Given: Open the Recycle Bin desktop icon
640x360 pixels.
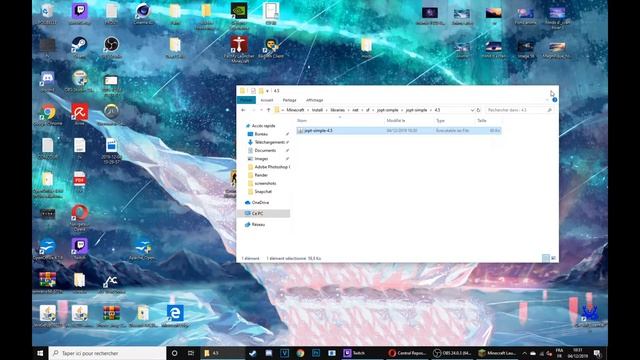Looking at the screenshot, I should [x=47, y=14].
